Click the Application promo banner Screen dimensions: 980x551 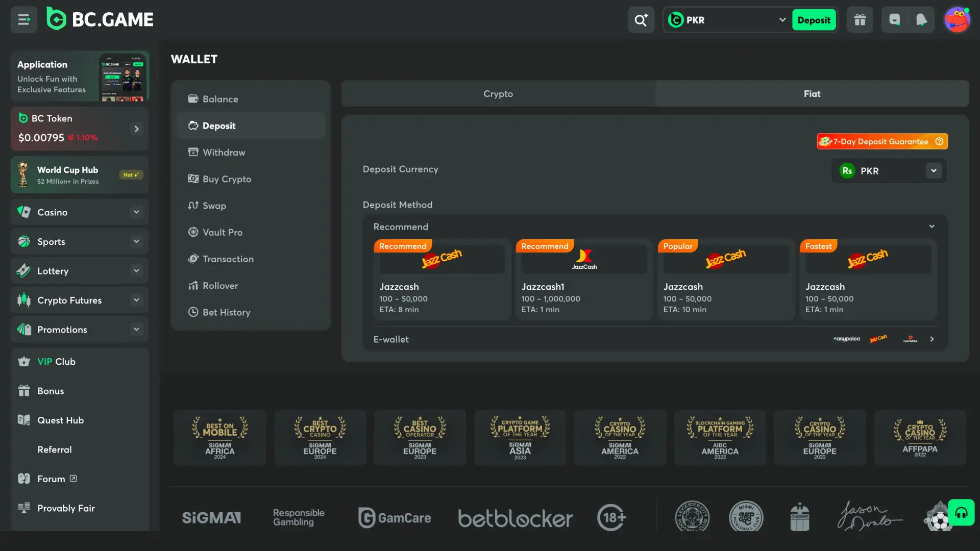pos(80,76)
